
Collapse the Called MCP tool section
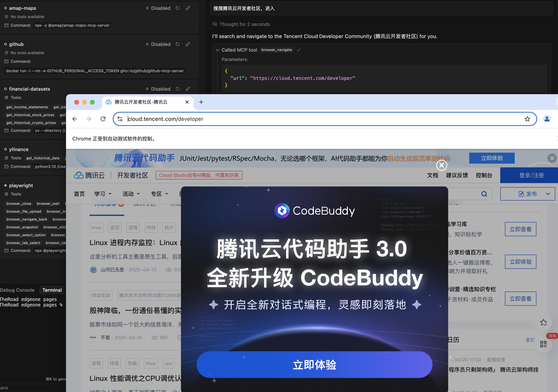(x=217, y=50)
